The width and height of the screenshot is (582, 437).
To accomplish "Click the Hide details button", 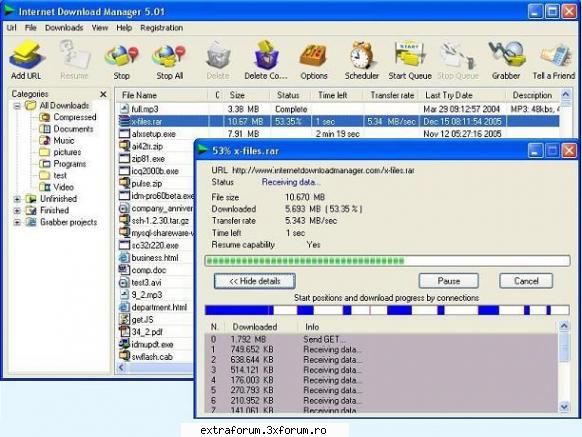I will (255, 281).
